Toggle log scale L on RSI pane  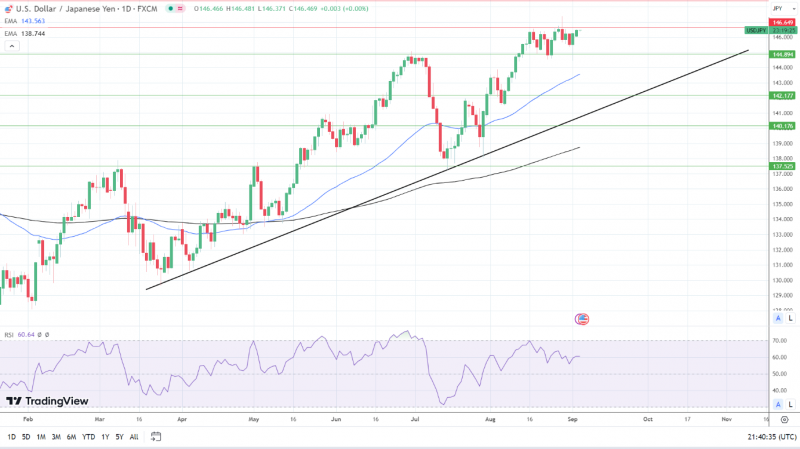[790, 404]
